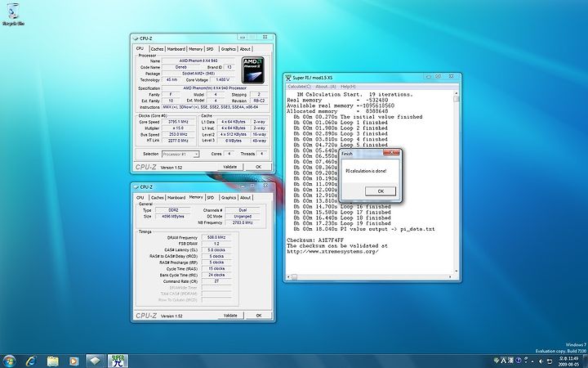Click Super PI vertical scrollbar up arrow

tap(457, 93)
